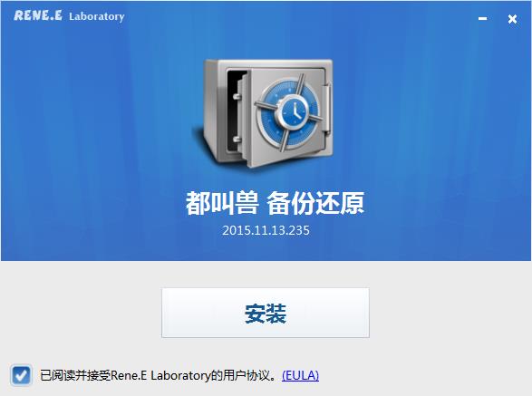Click the 备份还原 title text
Screen dimensions: 532x396
click(315, 203)
